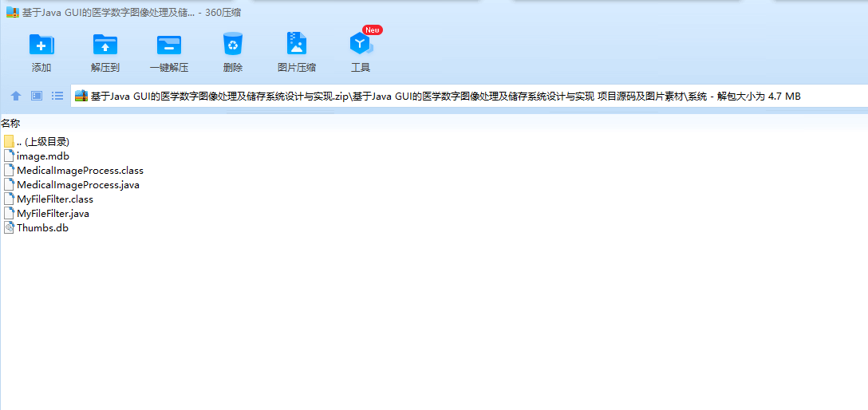
Task: Switch to thumbnail view icon
Action: 37,96
